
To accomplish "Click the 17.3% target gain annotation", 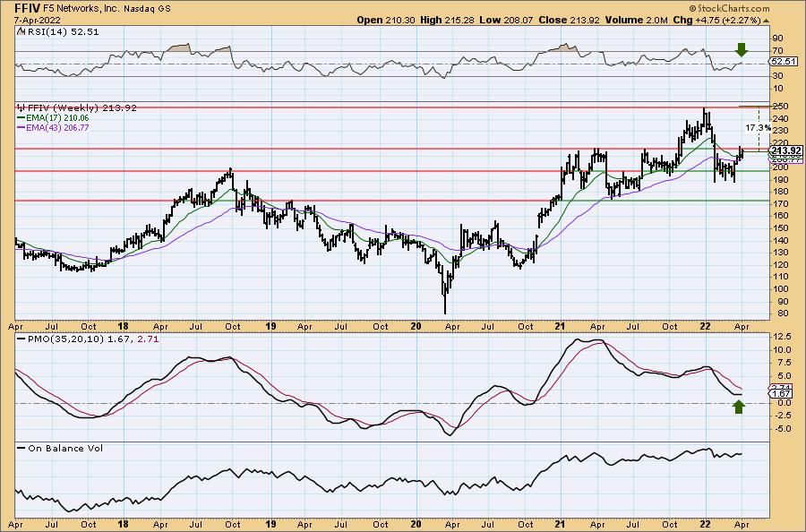I will [x=759, y=127].
